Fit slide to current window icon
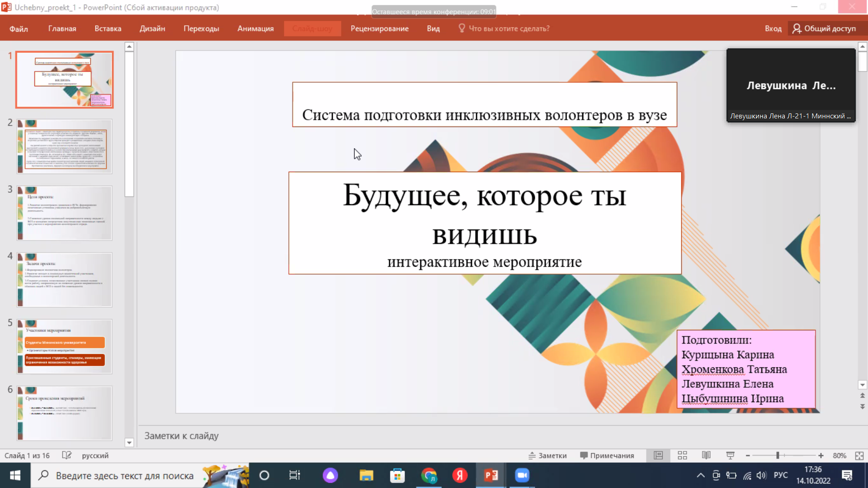 (859, 455)
